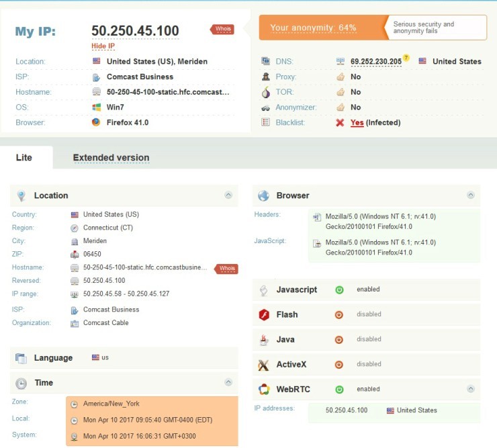Image resolution: width=497 pixels, height=448 pixels.
Task: Switch to the Extended version tab
Action: tap(111, 158)
